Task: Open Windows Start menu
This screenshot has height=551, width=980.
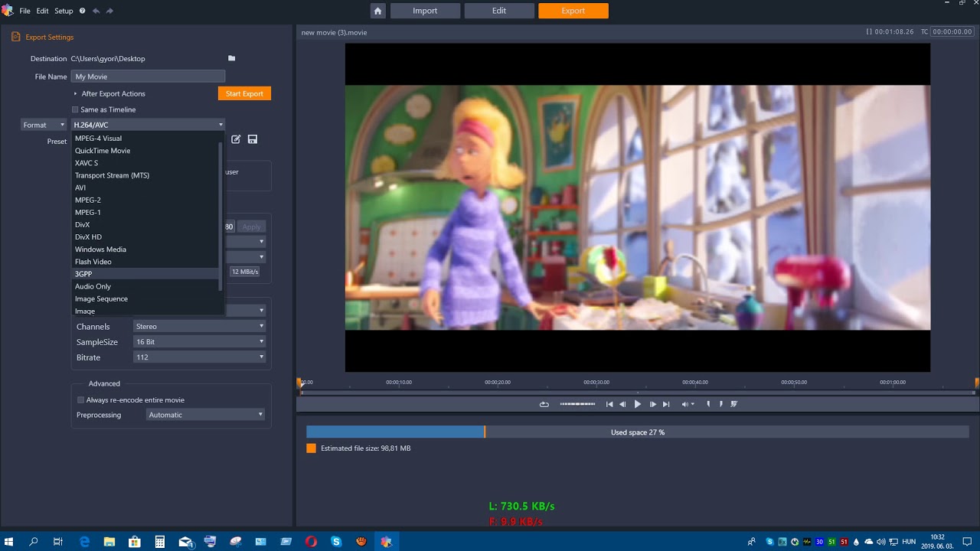Action: [9, 542]
